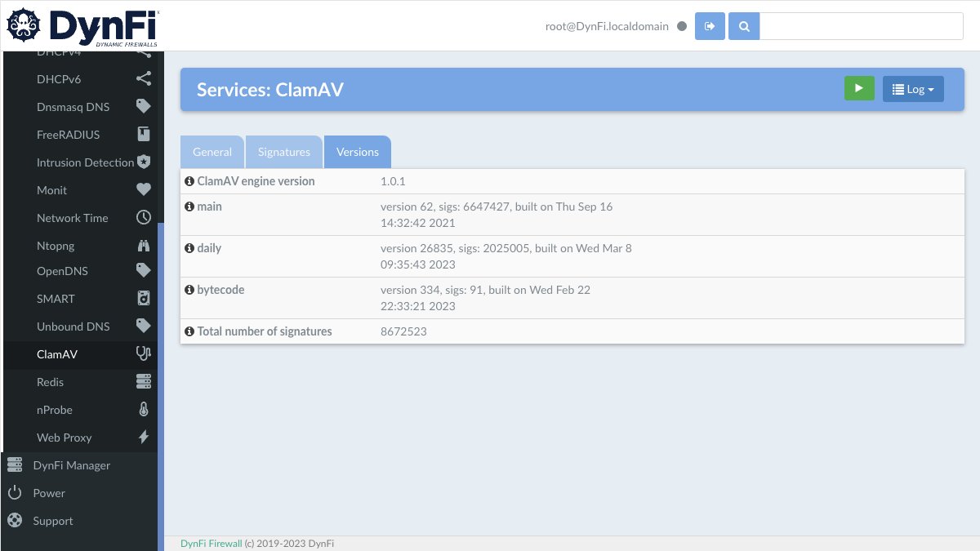Select the ClamAV service in the sidebar
Screen dimensions: 980x551
click(x=56, y=354)
